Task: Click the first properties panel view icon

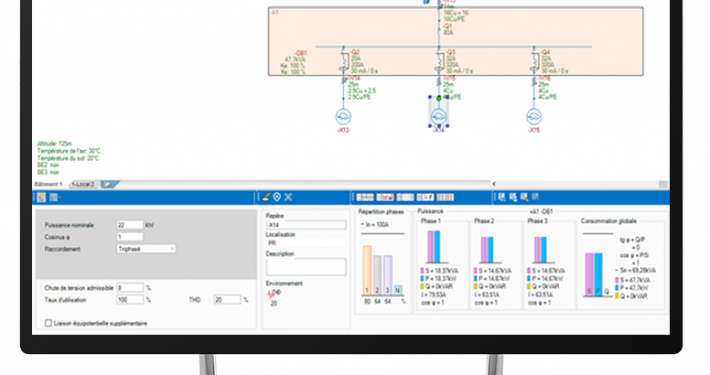Action: (x=41, y=197)
